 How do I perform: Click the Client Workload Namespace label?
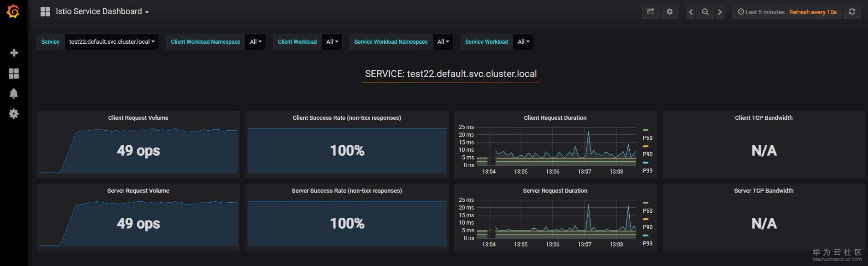(x=205, y=41)
